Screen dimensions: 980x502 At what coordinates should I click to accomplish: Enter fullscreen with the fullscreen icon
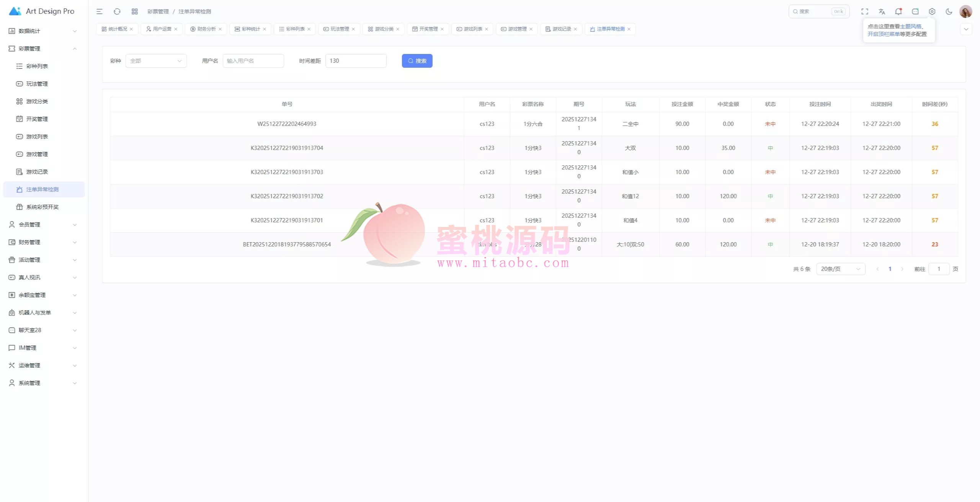point(865,11)
